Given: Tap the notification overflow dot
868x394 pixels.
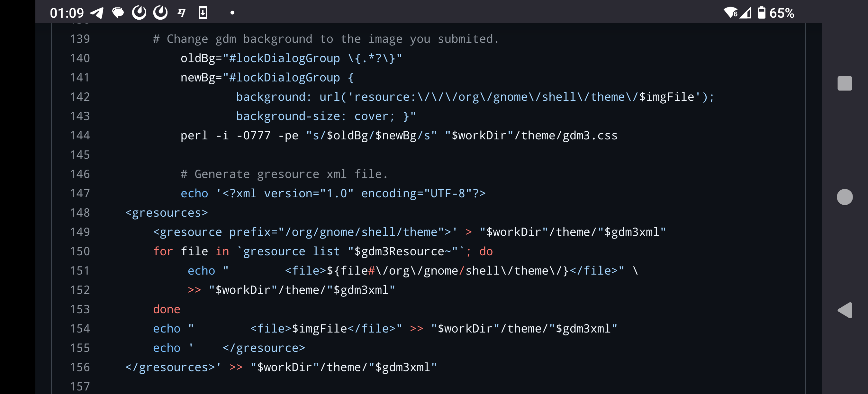Looking at the screenshot, I should tap(232, 13).
